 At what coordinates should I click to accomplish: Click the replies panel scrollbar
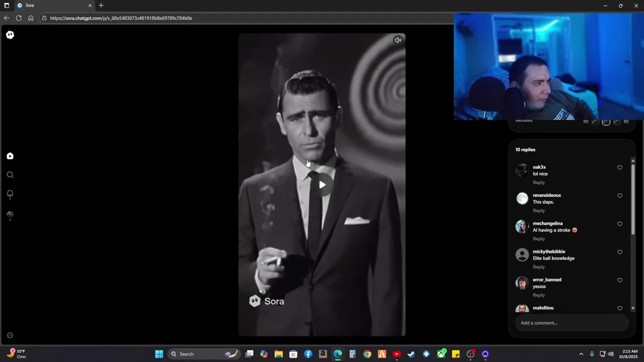coord(633,199)
